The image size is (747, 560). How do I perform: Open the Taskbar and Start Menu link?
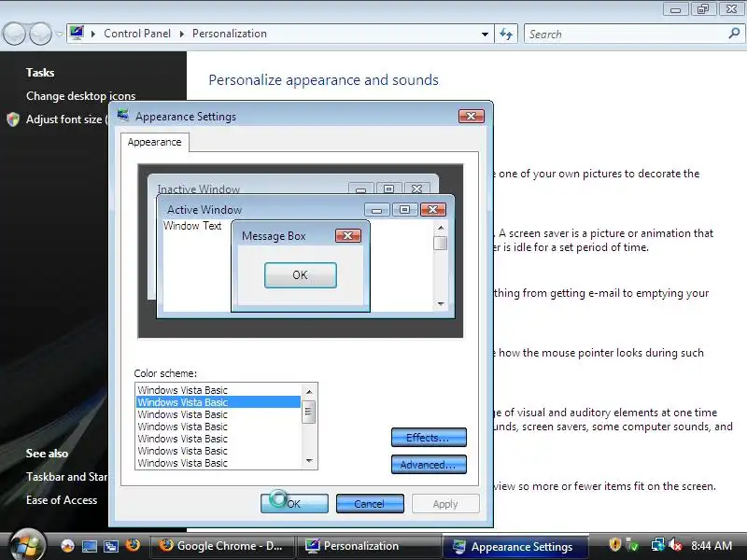click(x=66, y=477)
